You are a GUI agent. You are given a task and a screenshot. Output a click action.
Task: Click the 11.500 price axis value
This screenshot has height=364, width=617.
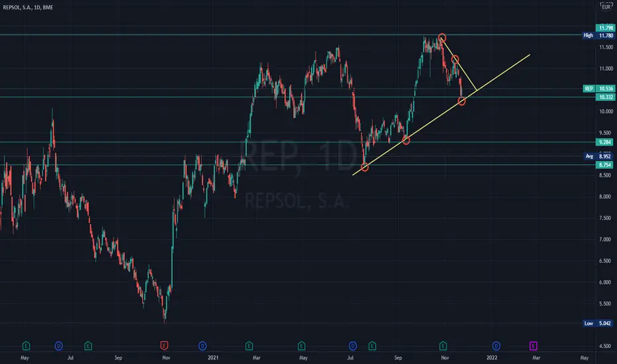point(606,47)
